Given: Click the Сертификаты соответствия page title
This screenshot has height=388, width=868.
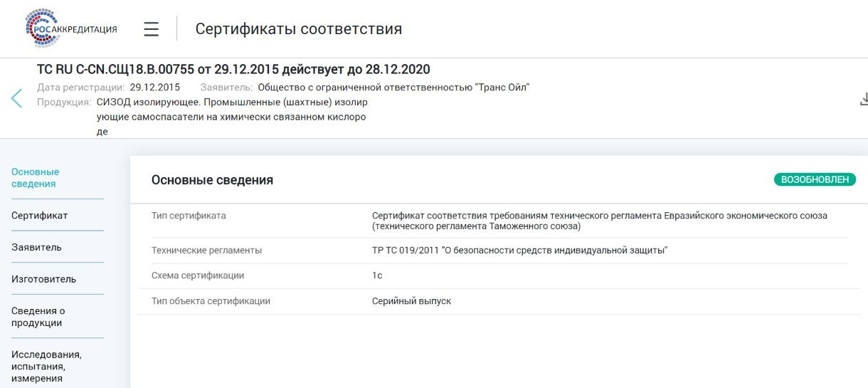Looking at the screenshot, I should tap(299, 29).
